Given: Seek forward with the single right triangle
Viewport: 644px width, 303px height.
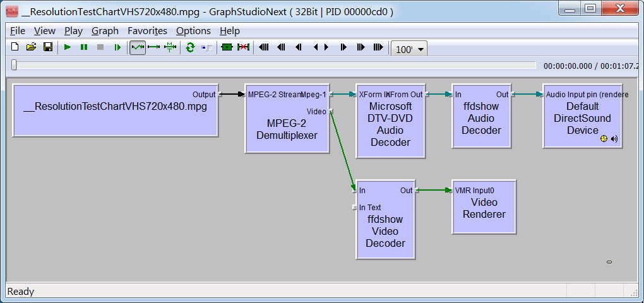Looking at the screenshot, I should [x=326, y=47].
